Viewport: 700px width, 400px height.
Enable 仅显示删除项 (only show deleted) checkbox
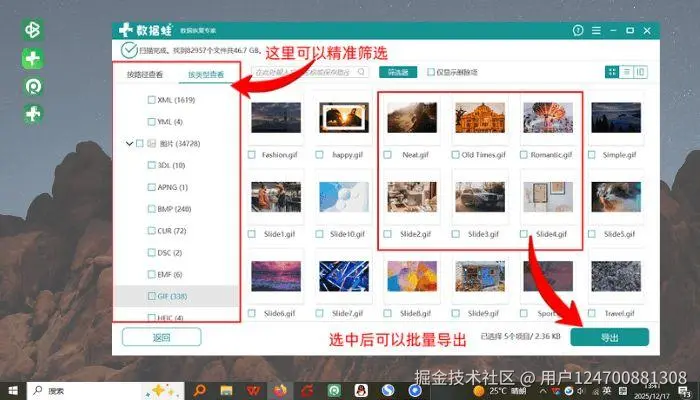tap(431, 72)
